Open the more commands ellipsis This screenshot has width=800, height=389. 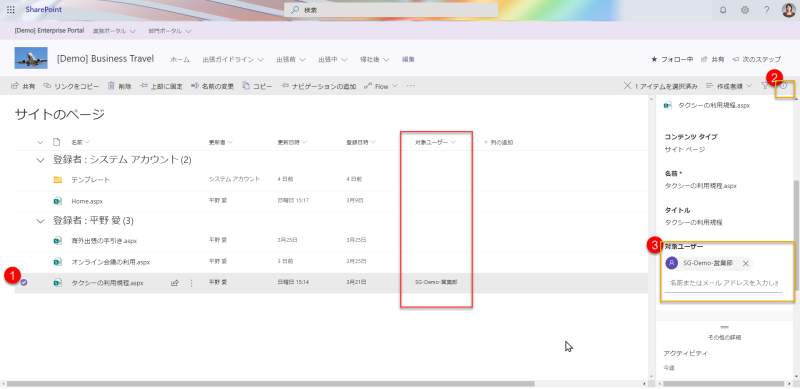411,86
